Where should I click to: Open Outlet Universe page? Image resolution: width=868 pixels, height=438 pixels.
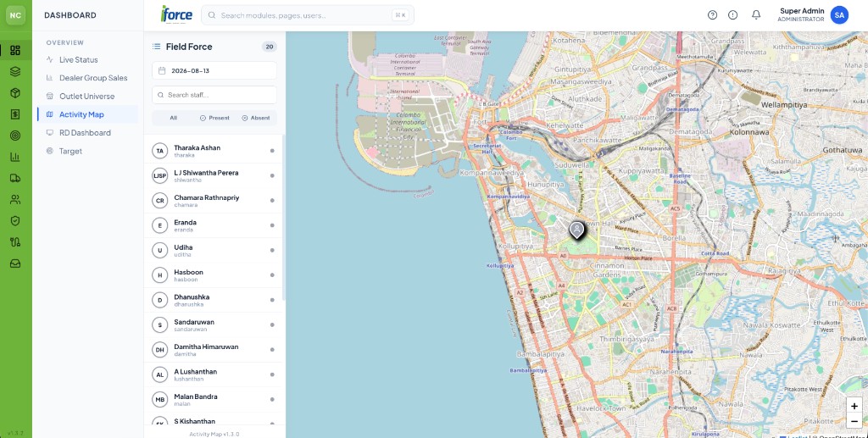click(x=87, y=97)
